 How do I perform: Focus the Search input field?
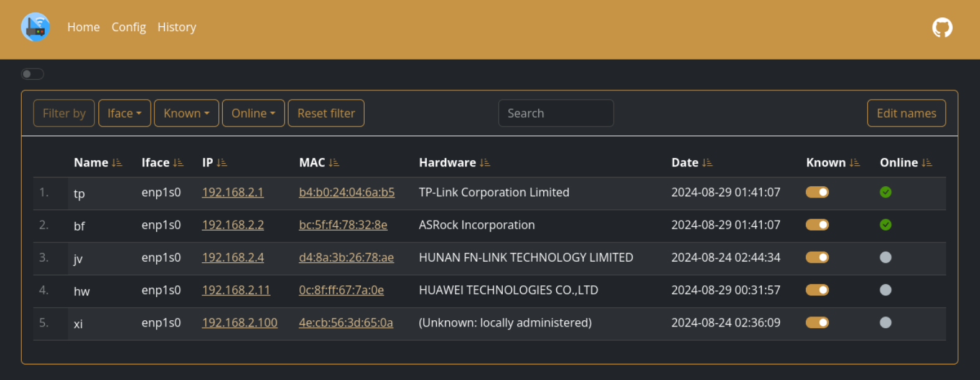556,113
